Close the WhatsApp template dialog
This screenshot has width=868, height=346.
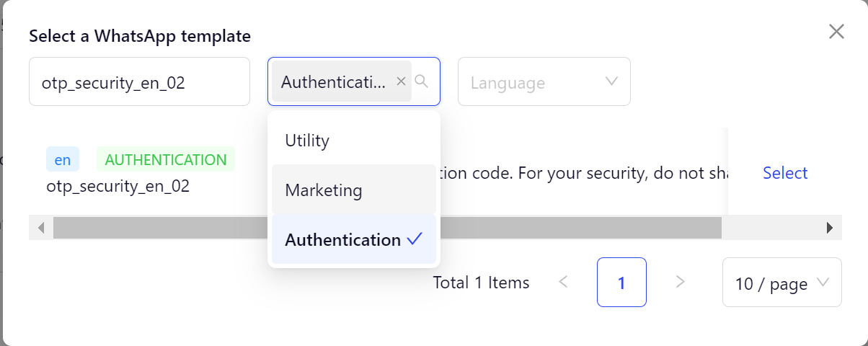click(x=836, y=32)
